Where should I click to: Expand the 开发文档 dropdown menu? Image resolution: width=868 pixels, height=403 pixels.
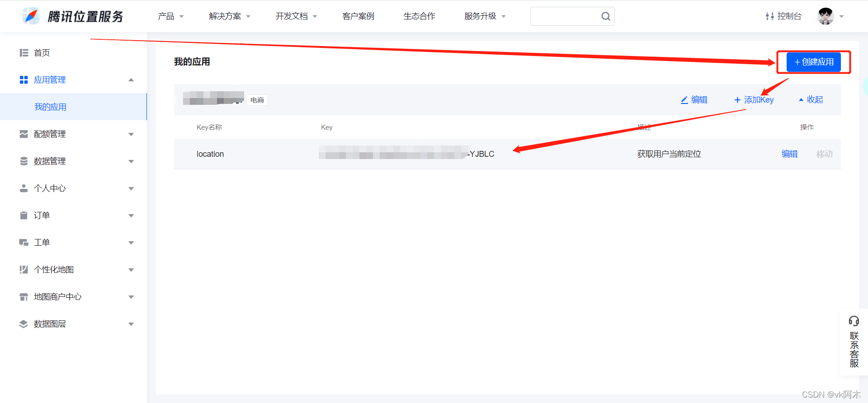(x=297, y=16)
